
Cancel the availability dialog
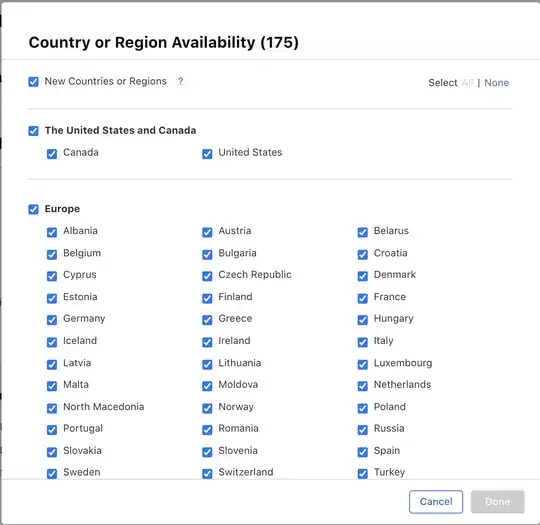pos(436,502)
